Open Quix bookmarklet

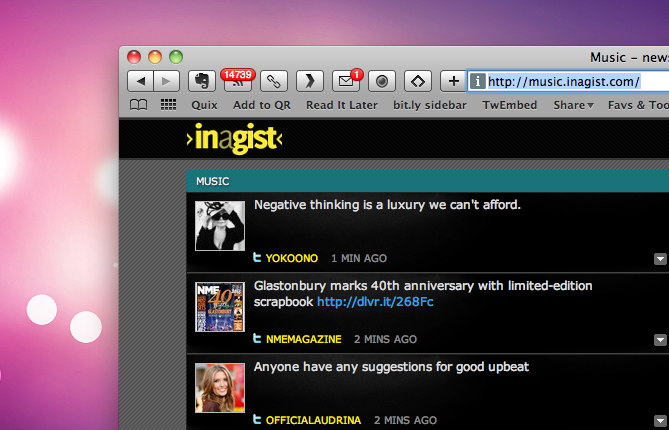204,105
